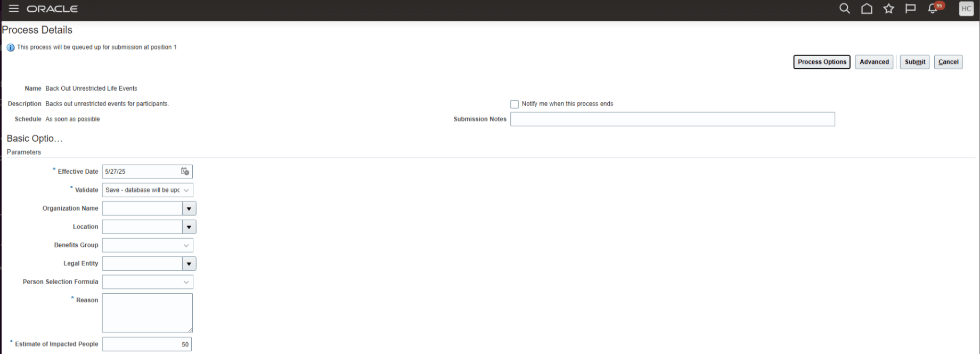Open the hamburger navigation menu
The image size is (980, 354).
(14, 9)
